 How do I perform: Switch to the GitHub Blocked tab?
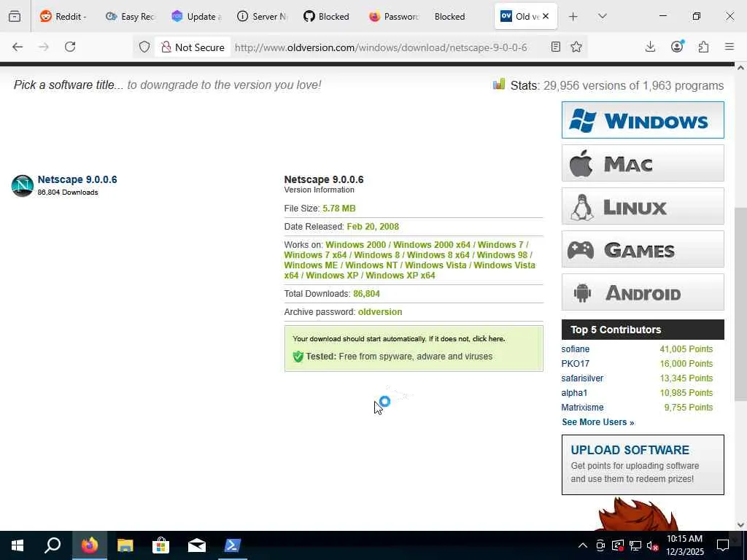(327, 16)
